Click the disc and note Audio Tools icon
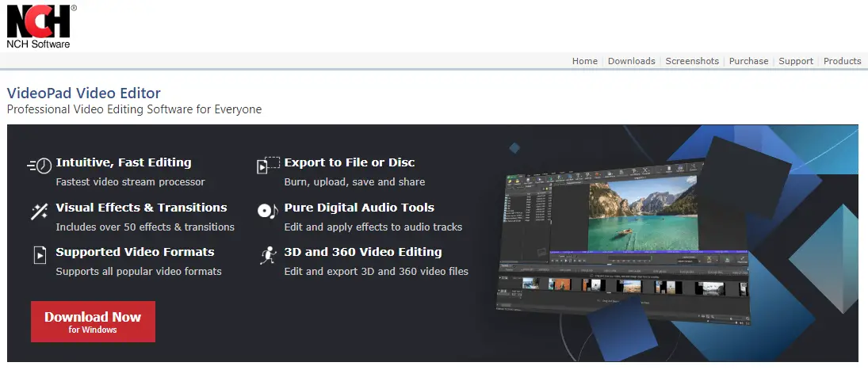This screenshot has height=370, width=868. [x=268, y=211]
